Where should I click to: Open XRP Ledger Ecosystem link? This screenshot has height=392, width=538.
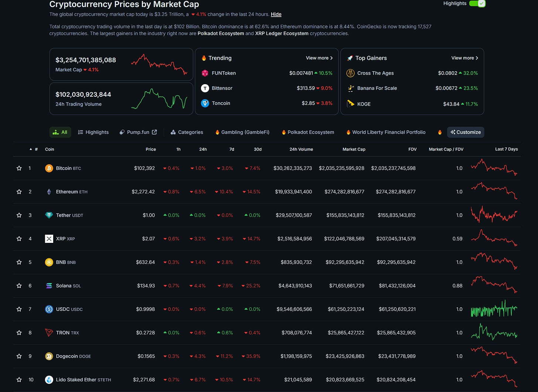tap(282, 33)
